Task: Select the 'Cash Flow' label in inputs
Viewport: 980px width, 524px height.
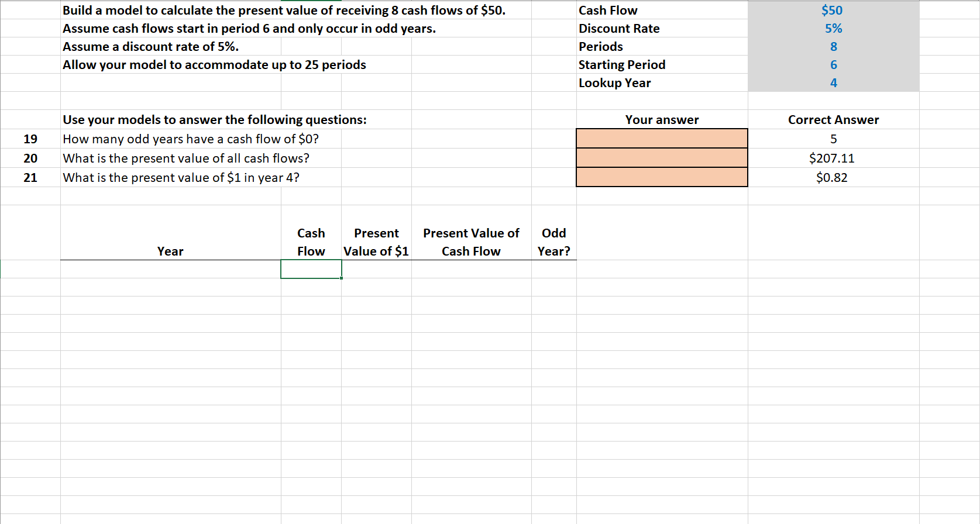Action: click(x=662, y=10)
